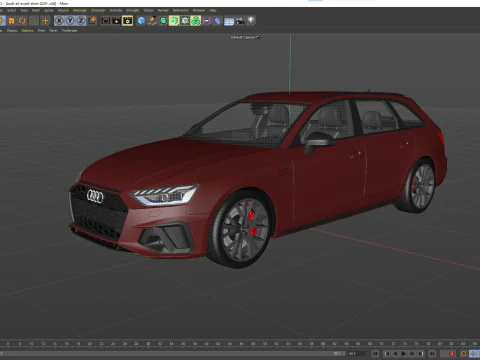Open the Tracker menu
This screenshot has height=360, width=480.
pyautogui.click(x=148, y=11)
